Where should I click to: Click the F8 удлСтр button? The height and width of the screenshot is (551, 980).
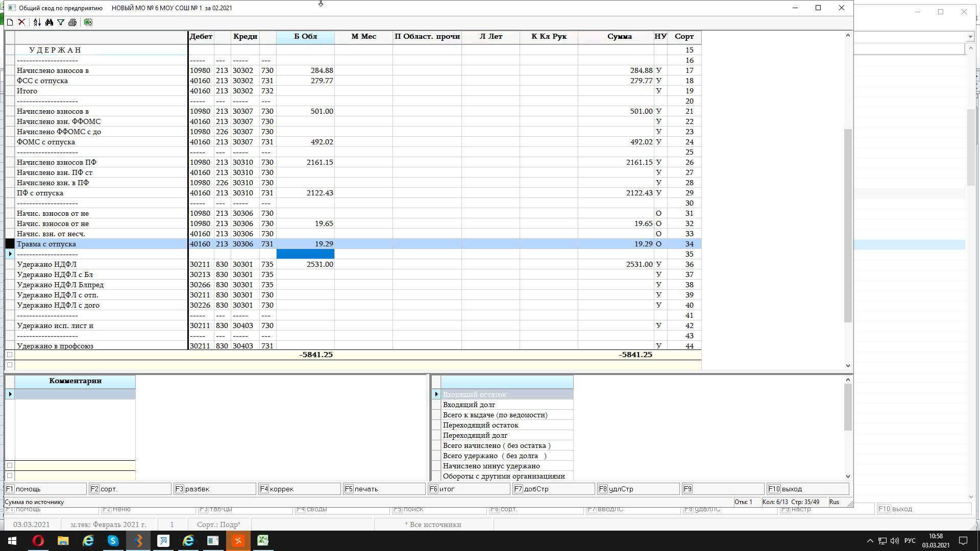[x=639, y=489]
